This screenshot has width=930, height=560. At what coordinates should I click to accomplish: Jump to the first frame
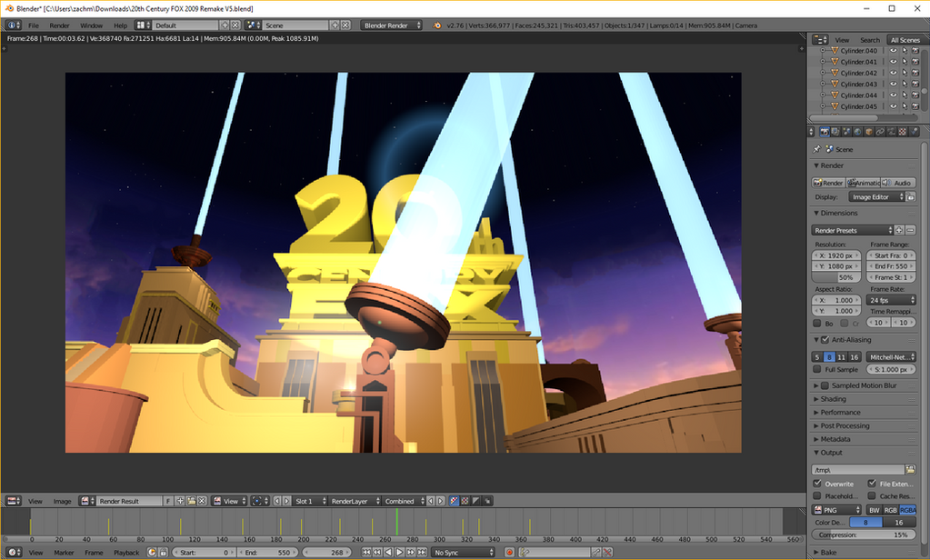coord(366,553)
